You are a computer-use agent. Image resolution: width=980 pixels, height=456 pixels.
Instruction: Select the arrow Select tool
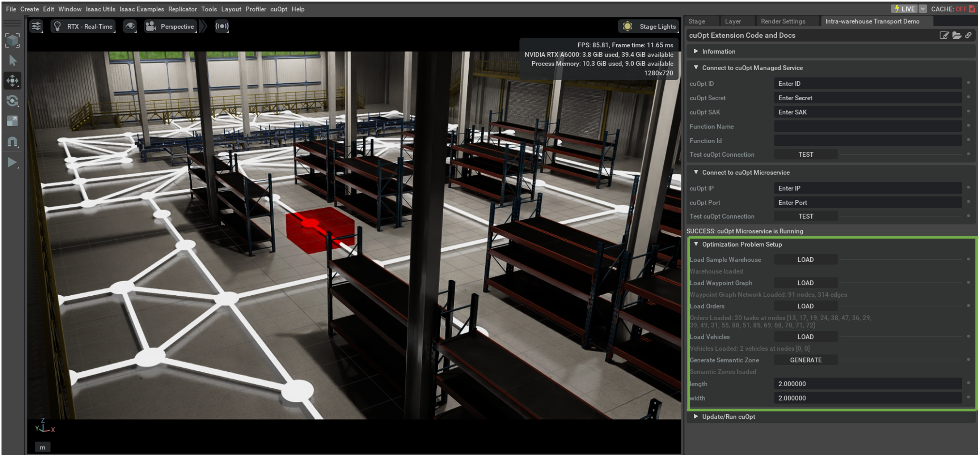(13, 60)
